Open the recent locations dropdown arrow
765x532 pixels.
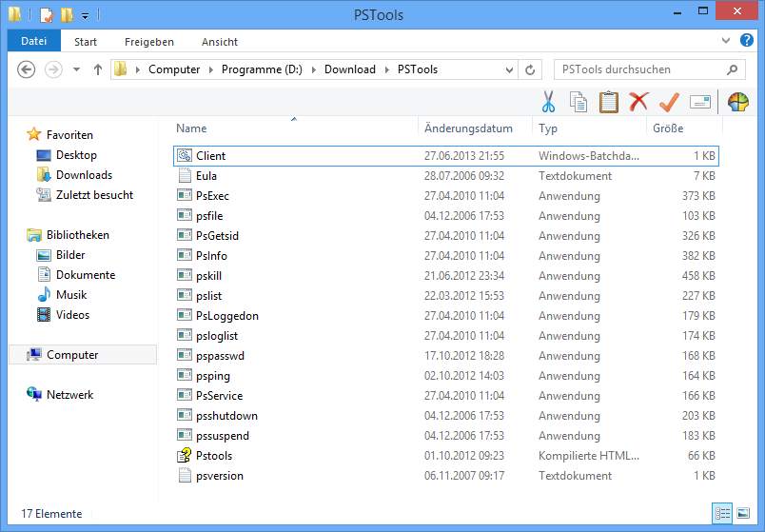[77, 69]
